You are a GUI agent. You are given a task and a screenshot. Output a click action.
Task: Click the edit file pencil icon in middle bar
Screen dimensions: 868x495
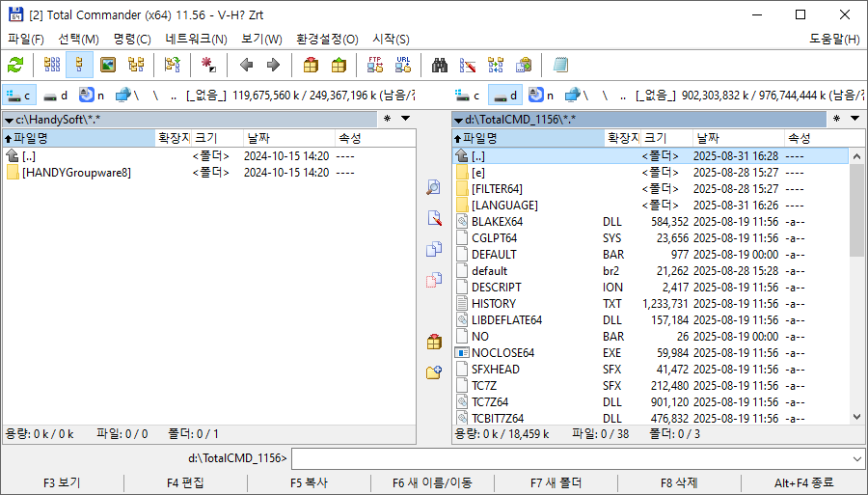[x=434, y=218]
